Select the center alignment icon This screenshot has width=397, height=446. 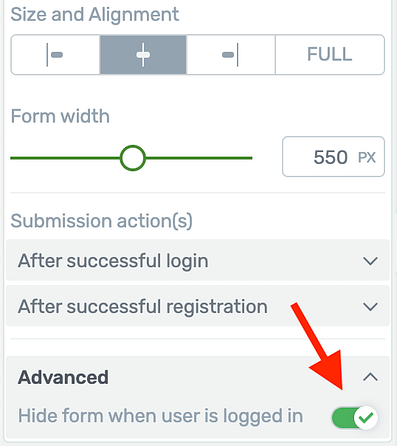click(143, 55)
